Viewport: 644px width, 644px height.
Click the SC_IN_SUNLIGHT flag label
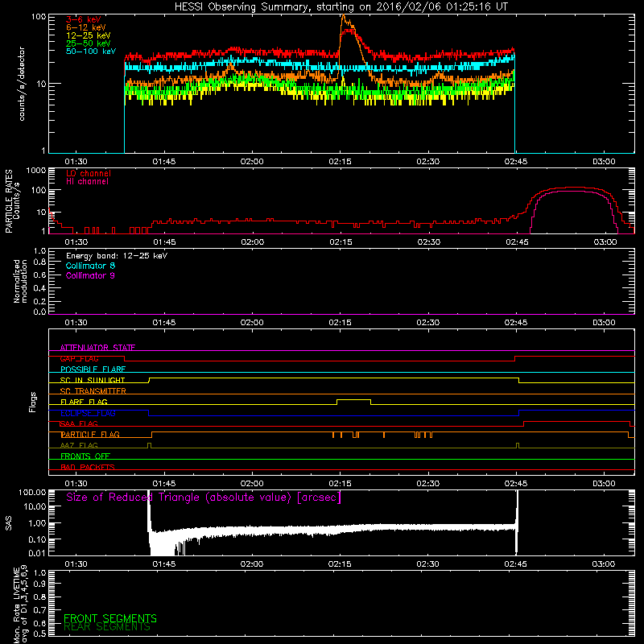point(93,380)
